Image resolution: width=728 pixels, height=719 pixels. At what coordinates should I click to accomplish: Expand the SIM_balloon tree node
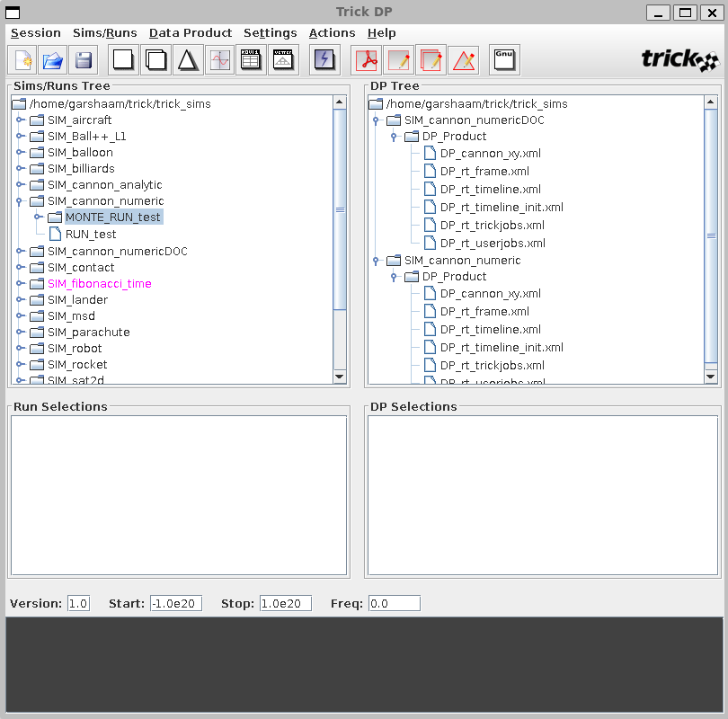tap(20, 152)
